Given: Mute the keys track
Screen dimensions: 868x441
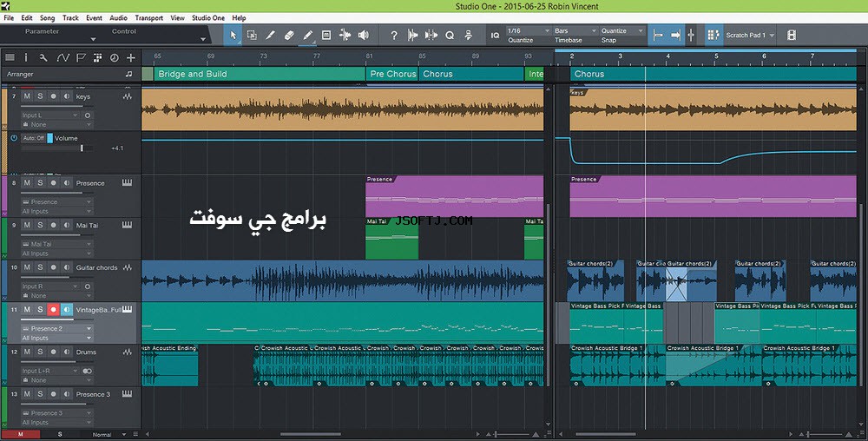Looking at the screenshot, I should (27, 96).
